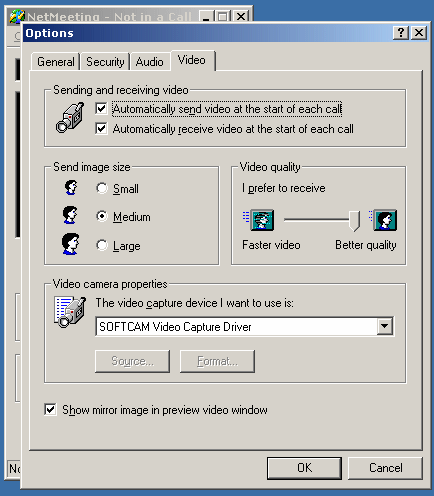
Task: Click the large head image size icon
Action: click(71, 244)
